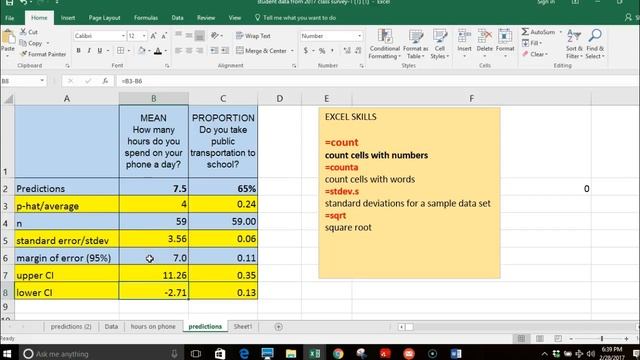The image size is (640, 360).
Task: Apply the Font Color red A
Action: (158, 51)
